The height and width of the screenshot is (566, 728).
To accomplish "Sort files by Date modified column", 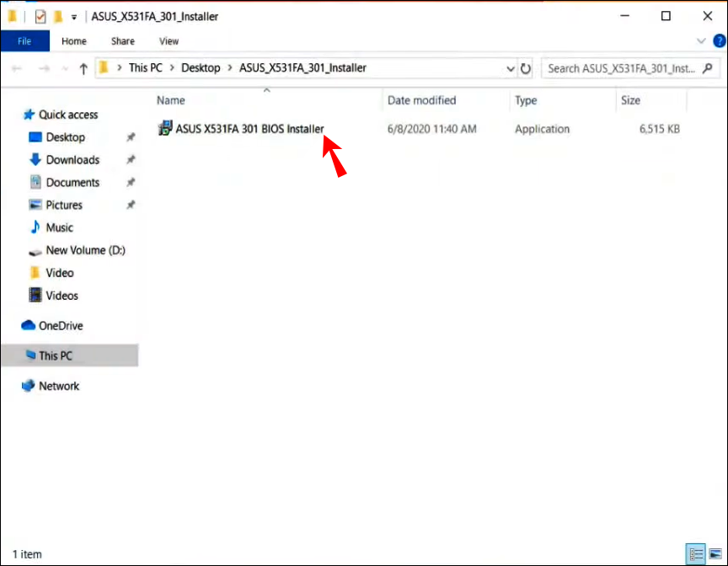I will pyautogui.click(x=421, y=100).
